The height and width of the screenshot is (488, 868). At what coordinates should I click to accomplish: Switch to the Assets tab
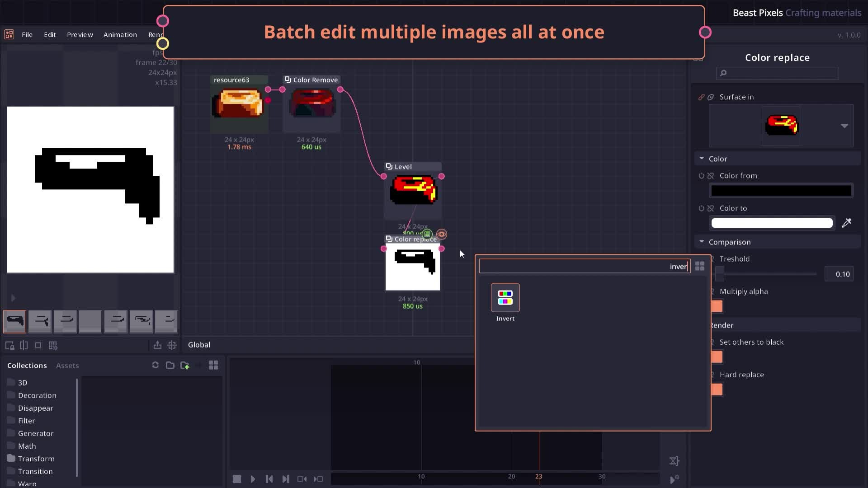pos(67,366)
